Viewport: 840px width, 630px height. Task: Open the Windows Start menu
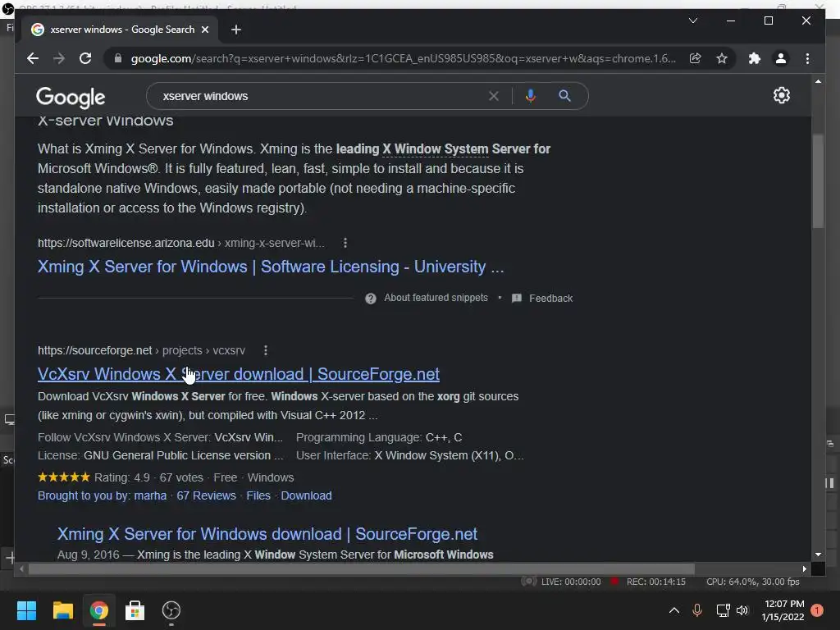[26, 610]
